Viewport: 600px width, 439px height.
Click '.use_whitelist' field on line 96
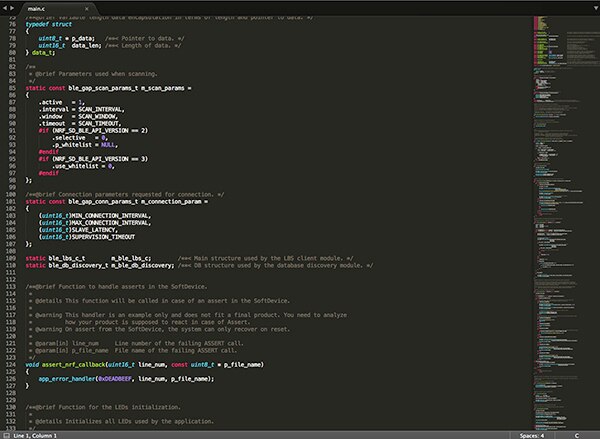pyautogui.click(x=75, y=166)
